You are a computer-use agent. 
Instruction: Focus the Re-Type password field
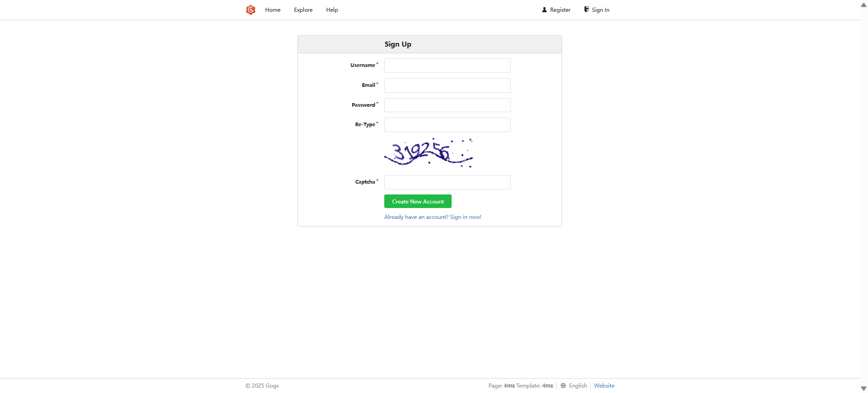pyautogui.click(x=448, y=125)
